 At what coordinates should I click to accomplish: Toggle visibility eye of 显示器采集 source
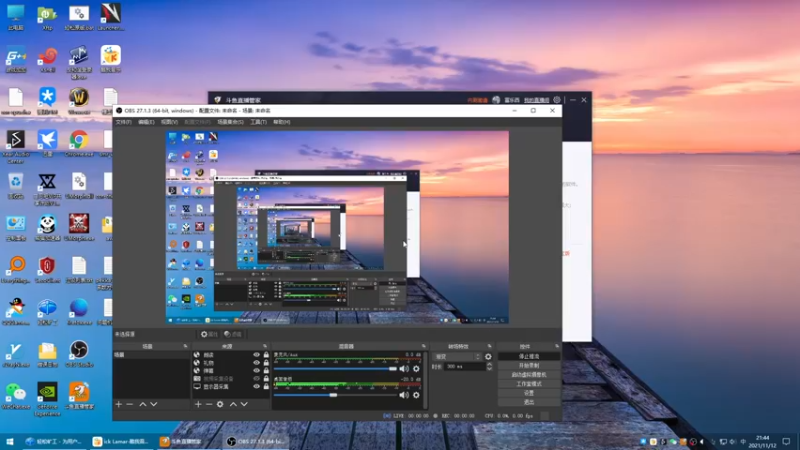click(257, 386)
